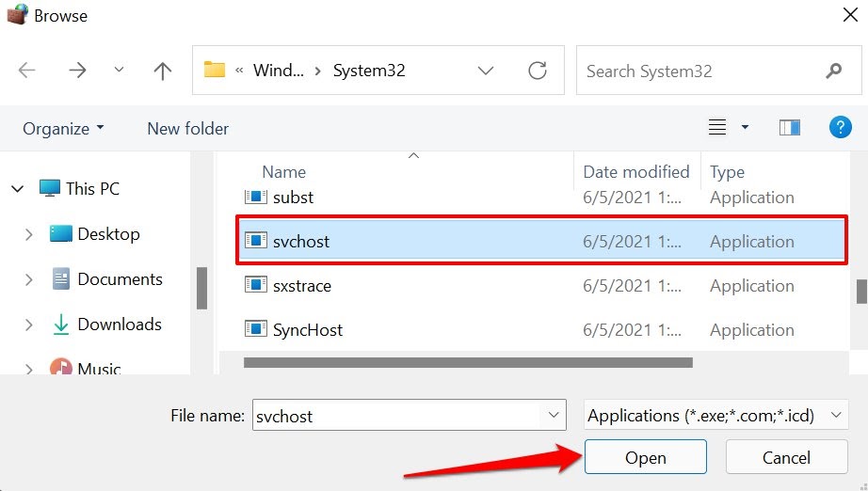
Task: Go up one folder level
Action: 163,71
